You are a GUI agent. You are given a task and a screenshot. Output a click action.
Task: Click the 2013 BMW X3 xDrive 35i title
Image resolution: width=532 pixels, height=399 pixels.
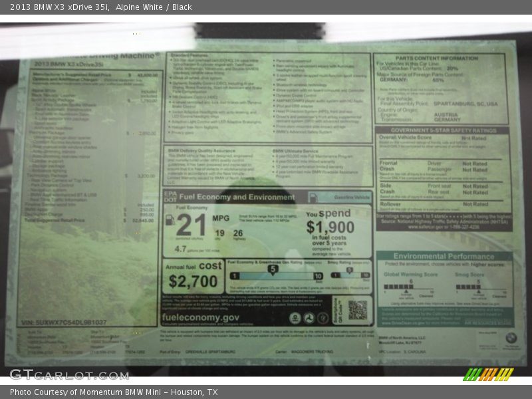pos(57,7)
